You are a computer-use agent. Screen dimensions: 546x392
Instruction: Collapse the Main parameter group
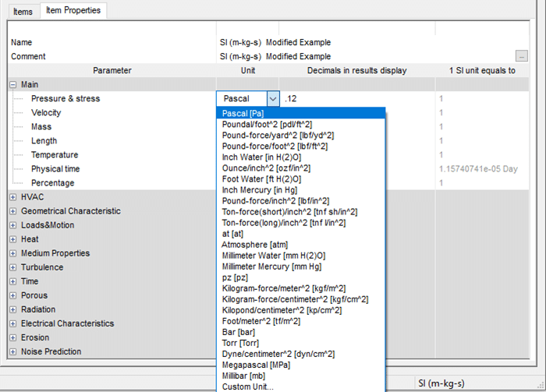13,84
